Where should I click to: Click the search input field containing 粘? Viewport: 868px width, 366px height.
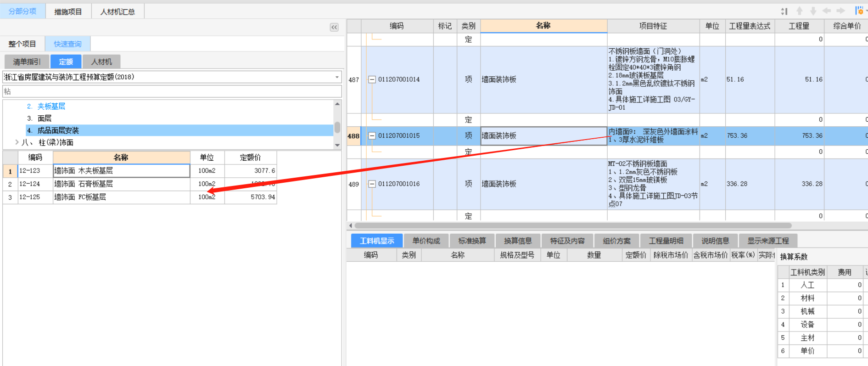(x=172, y=91)
